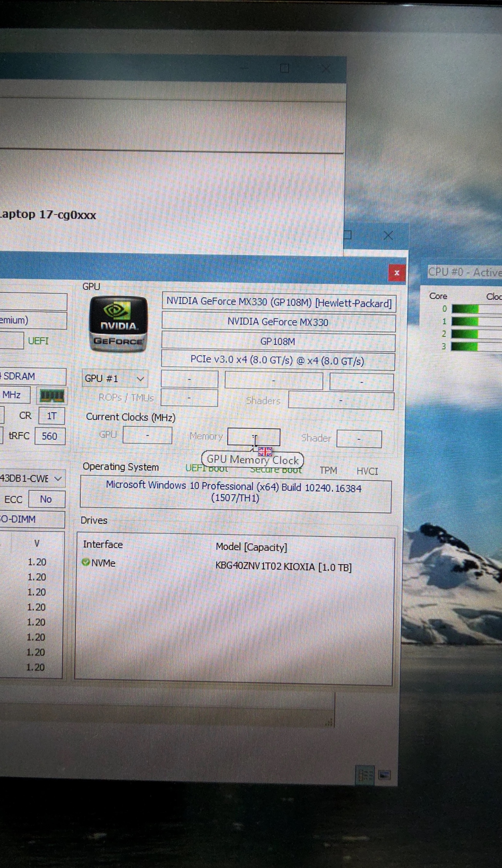Viewport: 502px width, 868px height.
Task: Click the V voltage column header
Action: 37,543
